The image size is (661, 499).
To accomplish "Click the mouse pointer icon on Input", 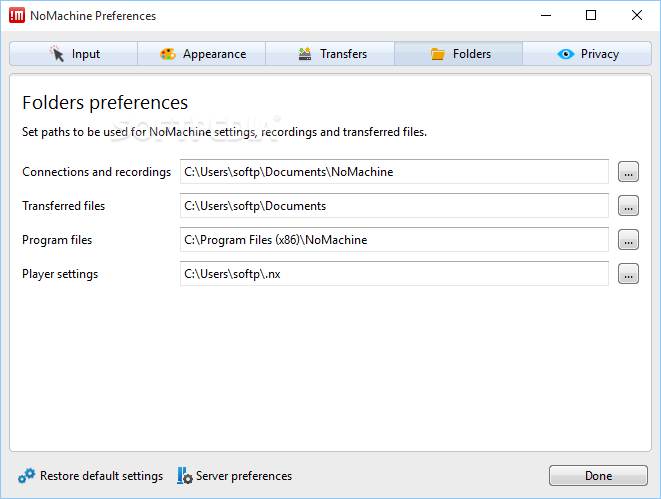I will click(x=57, y=54).
